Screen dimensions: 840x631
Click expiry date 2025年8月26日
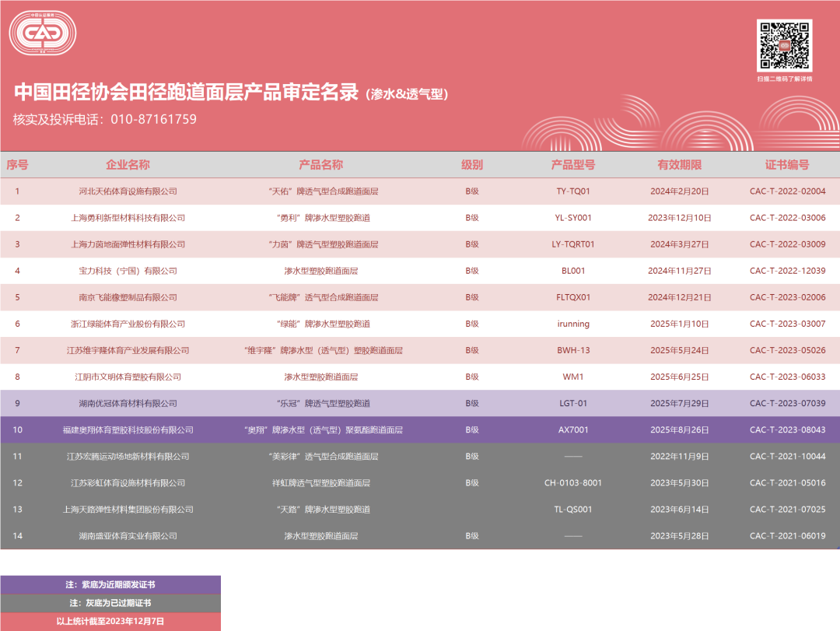(679, 430)
